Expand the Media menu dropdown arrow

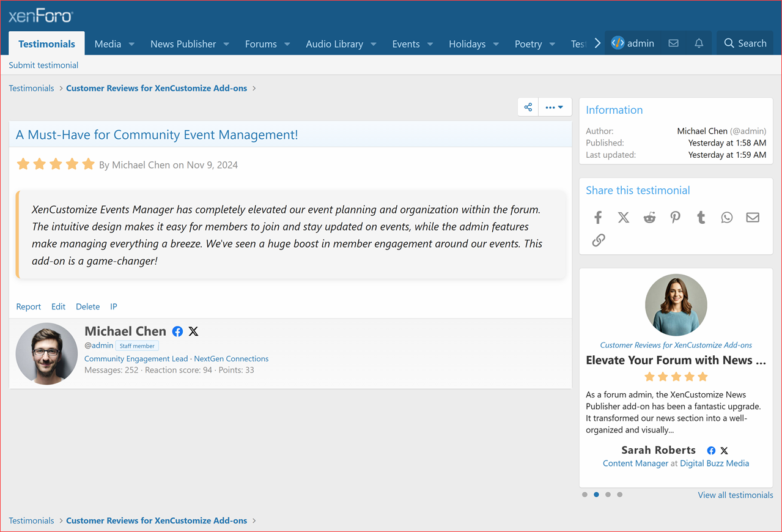[131, 44]
